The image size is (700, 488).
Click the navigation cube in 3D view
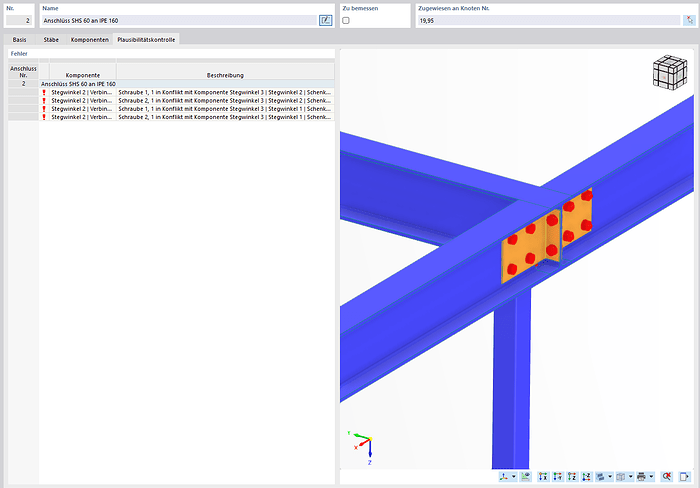click(670, 73)
